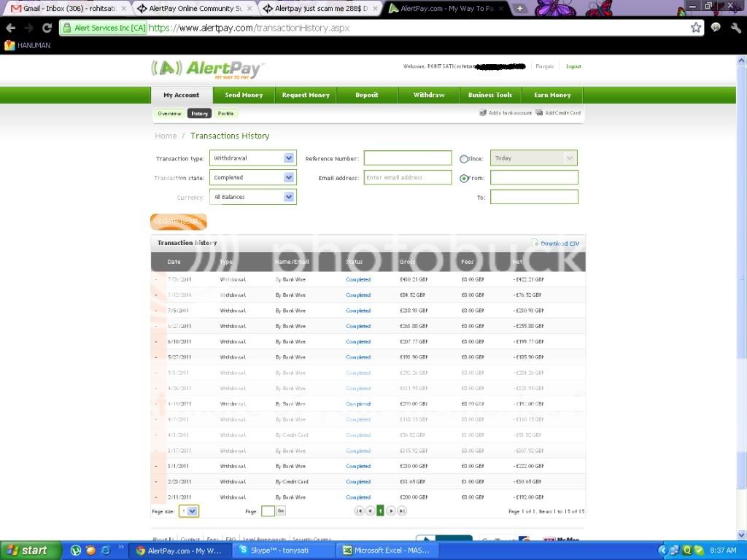
Task: Click the AlertPay logo
Action: (207, 69)
